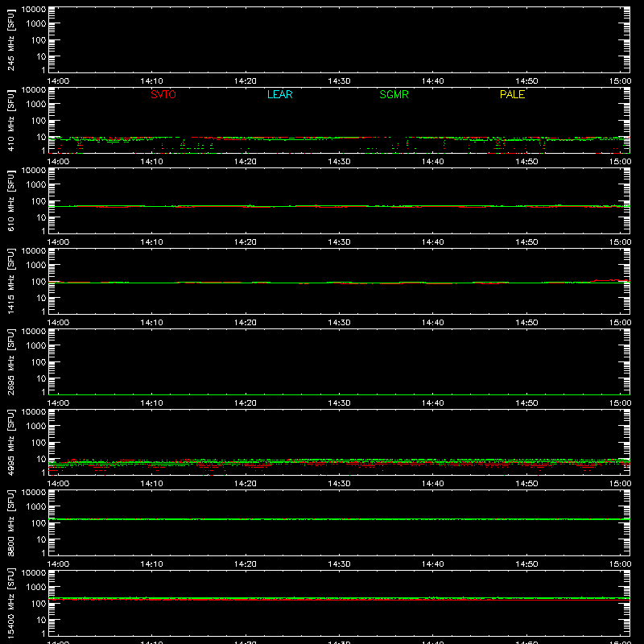Click the cyan LEAR station label
This screenshot has height=644, width=644.
pos(279,94)
